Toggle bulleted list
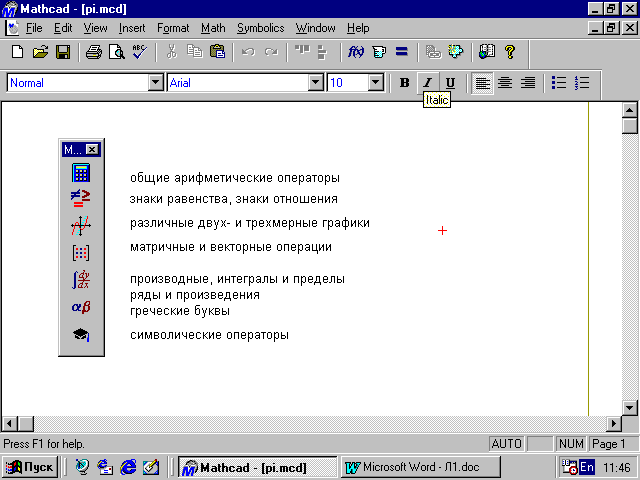640x480 pixels. pos(559,83)
